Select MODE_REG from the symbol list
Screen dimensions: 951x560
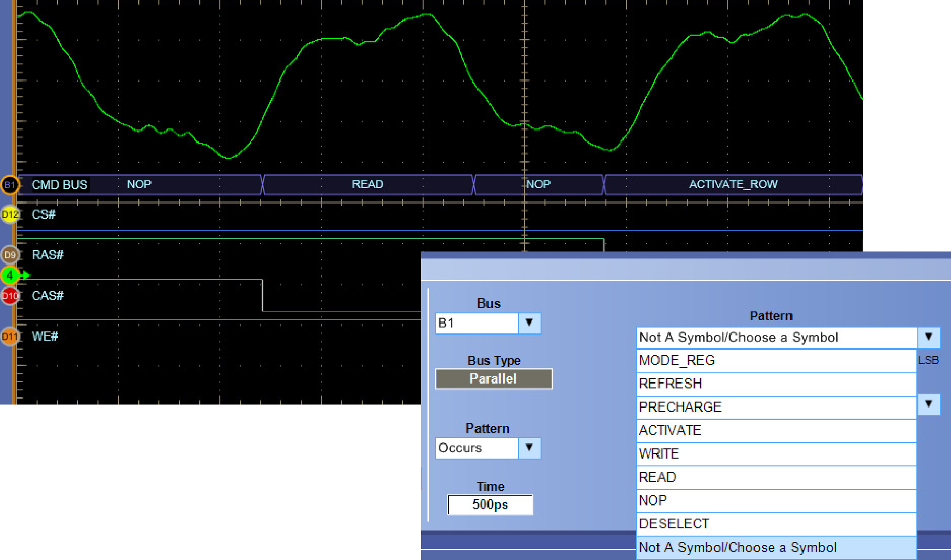pyautogui.click(x=678, y=360)
